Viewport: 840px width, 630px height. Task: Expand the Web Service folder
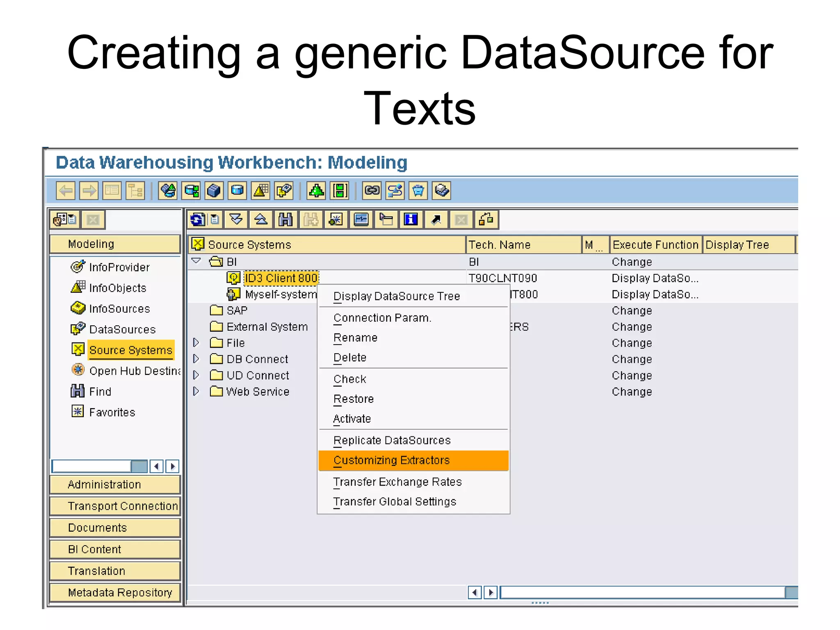196,391
